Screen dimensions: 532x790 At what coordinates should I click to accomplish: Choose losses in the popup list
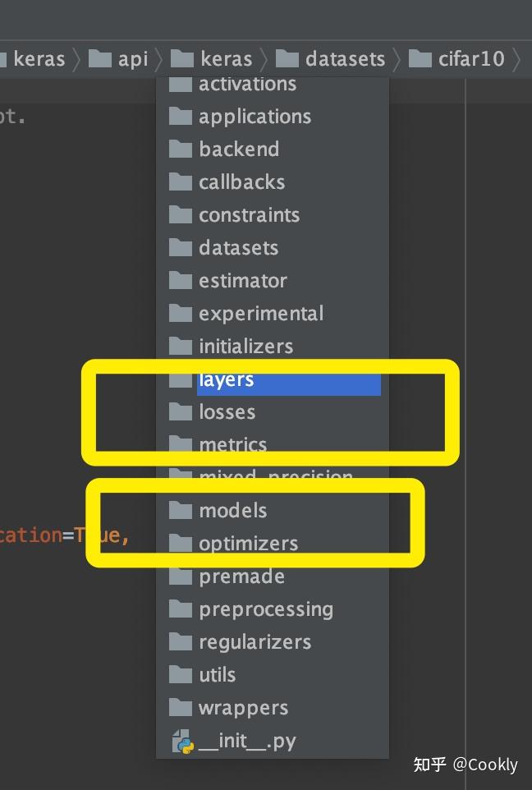pos(273,412)
